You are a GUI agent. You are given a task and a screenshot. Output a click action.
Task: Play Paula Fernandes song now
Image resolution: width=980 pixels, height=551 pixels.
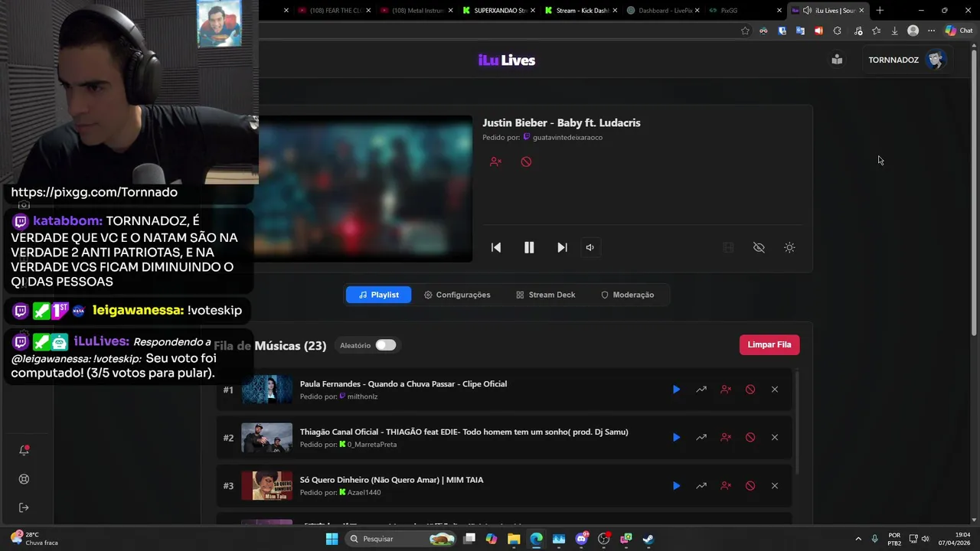pyautogui.click(x=676, y=390)
